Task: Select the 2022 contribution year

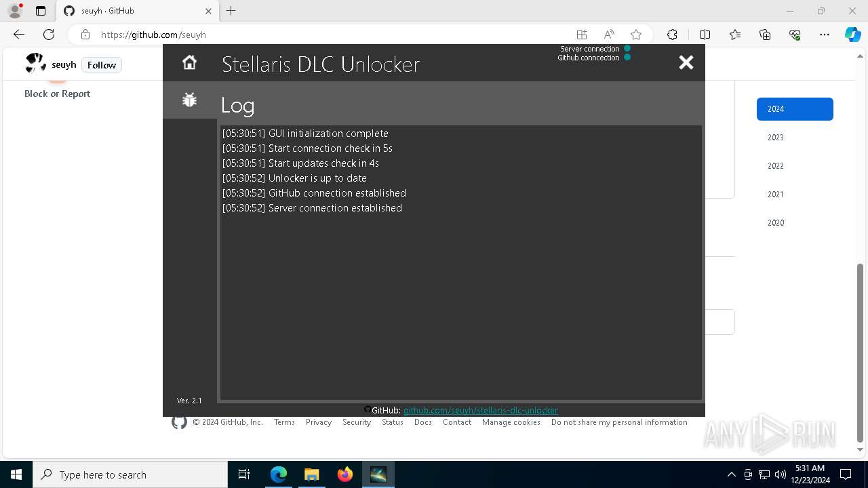Action: [x=795, y=166]
